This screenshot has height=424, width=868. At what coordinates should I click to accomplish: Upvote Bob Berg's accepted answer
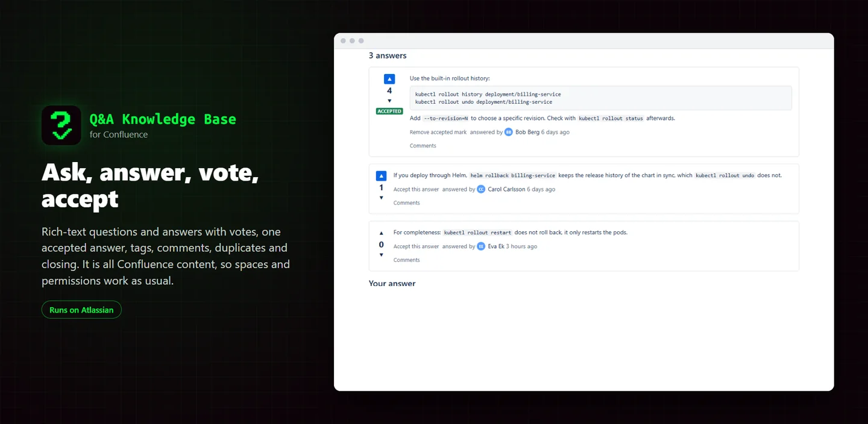click(389, 79)
